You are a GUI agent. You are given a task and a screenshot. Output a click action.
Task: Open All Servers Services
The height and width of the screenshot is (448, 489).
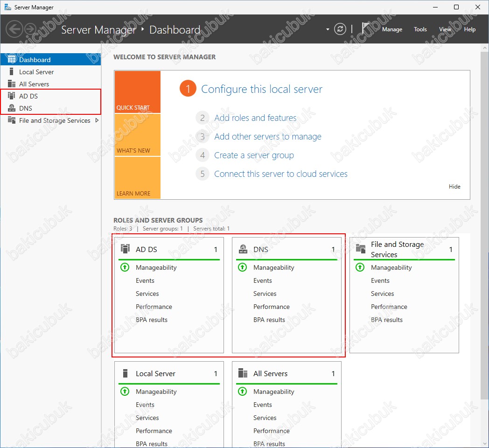pos(265,418)
